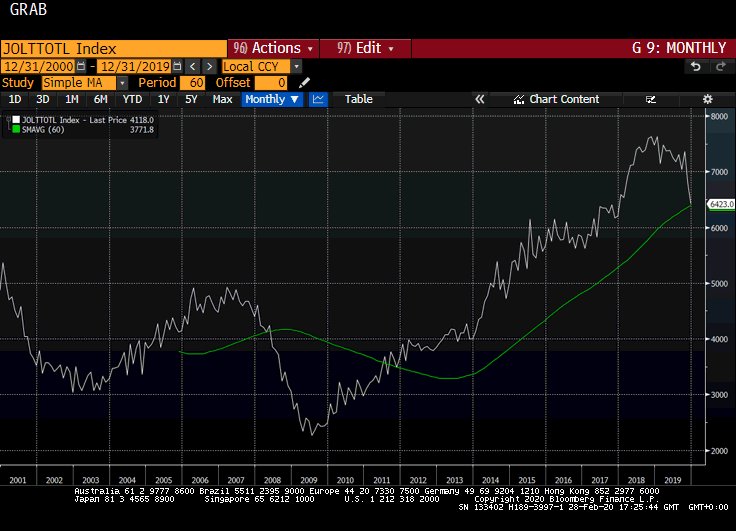The width and height of the screenshot is (736, 531).
Task: Click the 2014 x-axis year label
Action: point(491,480)
